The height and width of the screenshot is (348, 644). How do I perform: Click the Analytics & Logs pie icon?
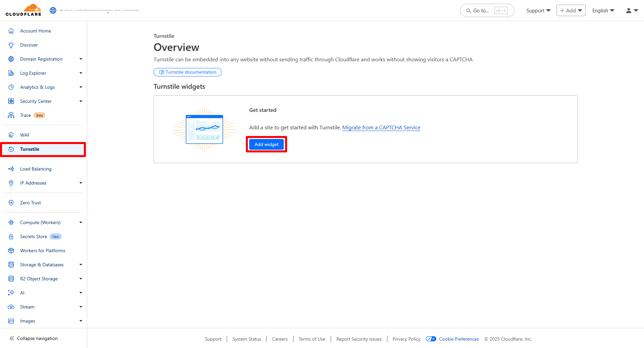11,87
